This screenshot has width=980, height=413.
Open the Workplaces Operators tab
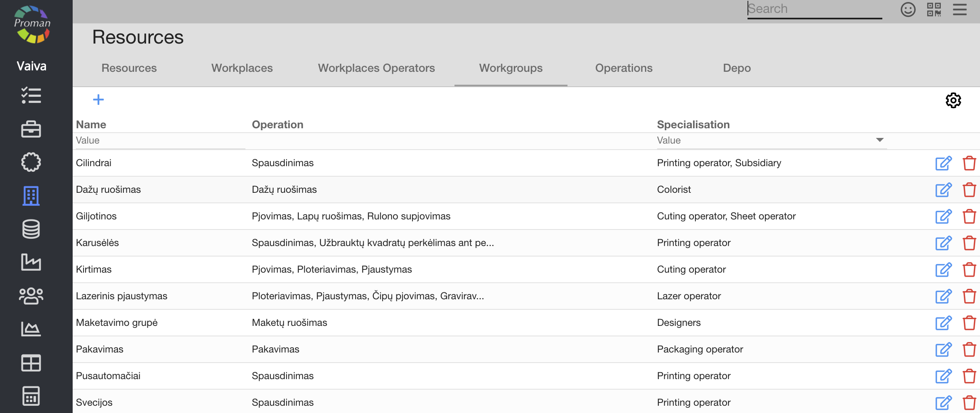pyautogui.click(x=376, y=68)
